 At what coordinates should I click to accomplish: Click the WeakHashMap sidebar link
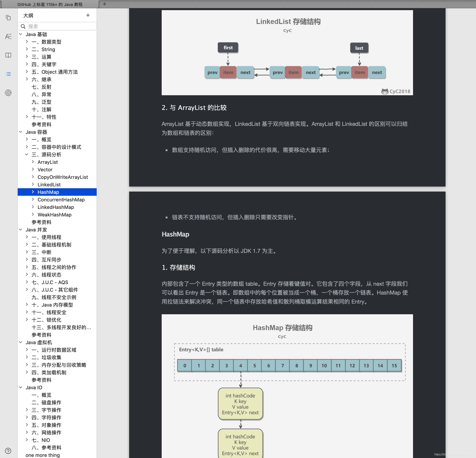point(54,215)
